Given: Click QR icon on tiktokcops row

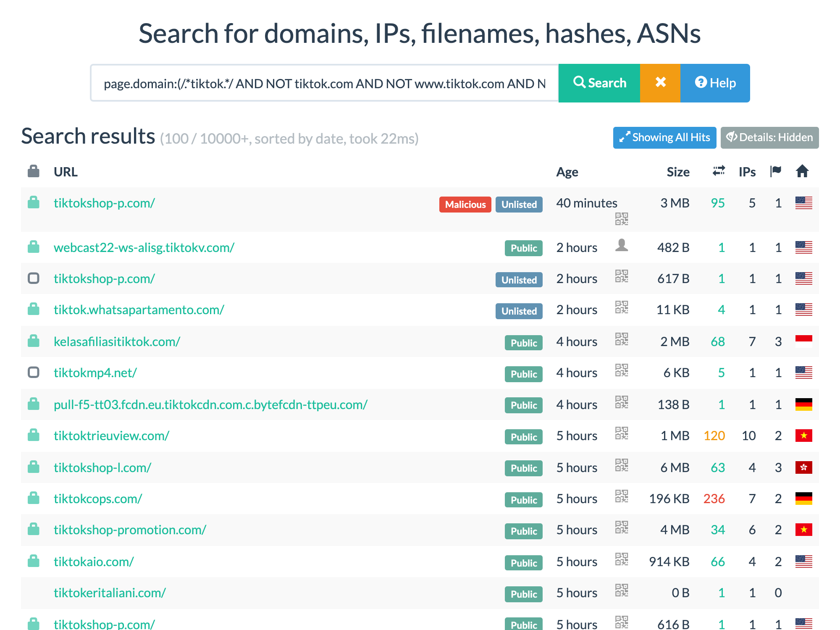Looking at the screenshot, I should pos(622,496).
